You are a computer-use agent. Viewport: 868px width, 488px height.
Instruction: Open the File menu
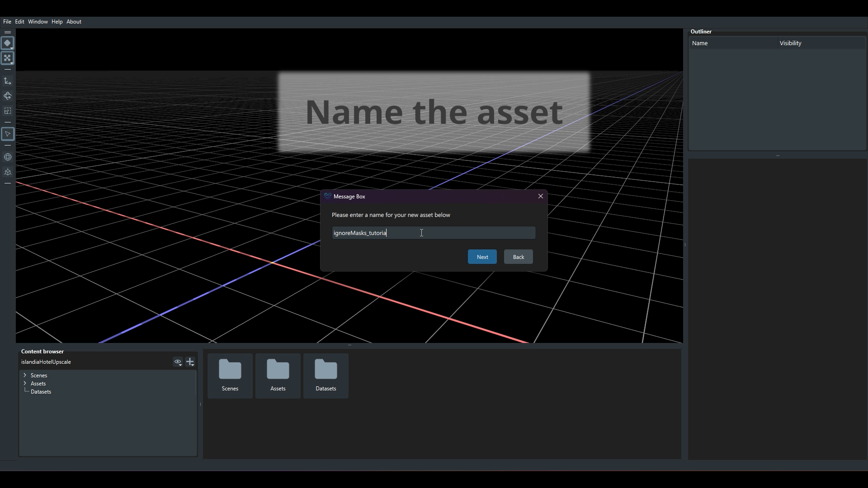point(7,22)
